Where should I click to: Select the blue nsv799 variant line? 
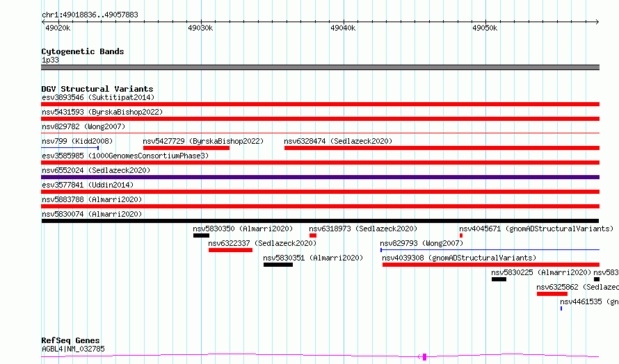tap(70, 148)
